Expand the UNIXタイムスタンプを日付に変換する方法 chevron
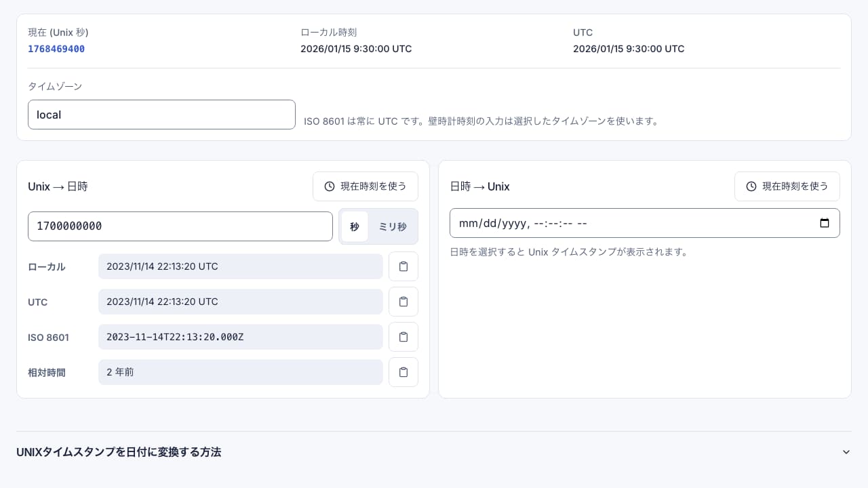 (x=846, y=452)
